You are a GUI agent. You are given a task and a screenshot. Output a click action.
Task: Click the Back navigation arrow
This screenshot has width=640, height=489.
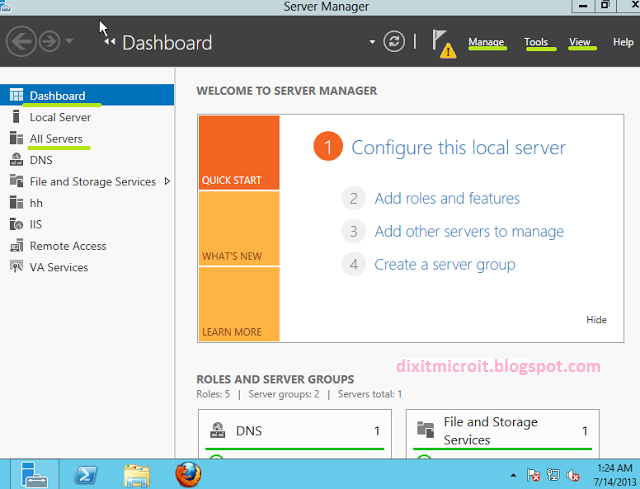click(x=21, y=41)
